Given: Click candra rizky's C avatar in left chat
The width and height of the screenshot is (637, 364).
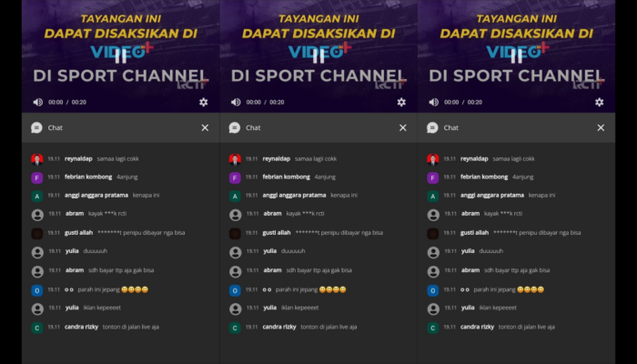Looking at the screenshot, I should pyautogui.click(x=37, y=328).
